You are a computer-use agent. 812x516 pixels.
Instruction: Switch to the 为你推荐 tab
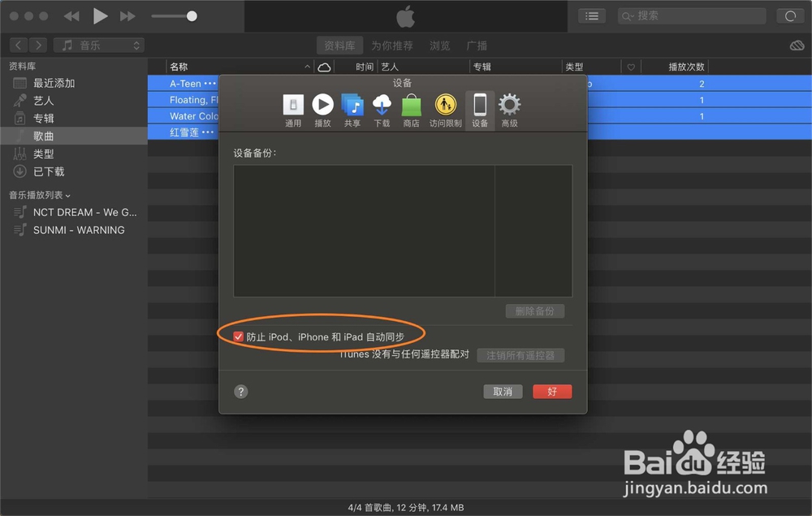click(392, 46)
